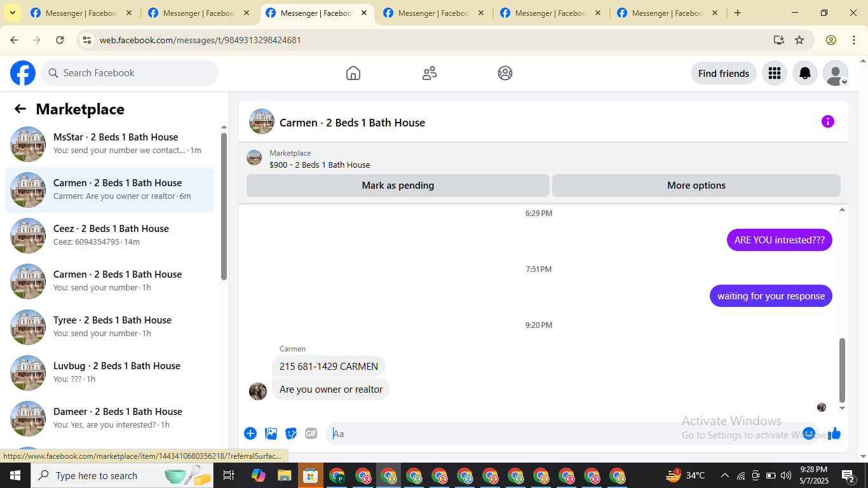Image resolution: width=868 pixels, height=488 pixels.
Task: Open the tab search dropdown
Action: point(12,13)
